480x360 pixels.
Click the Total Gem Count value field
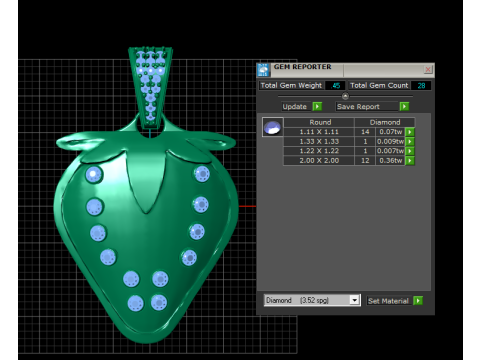click(421, 86)
